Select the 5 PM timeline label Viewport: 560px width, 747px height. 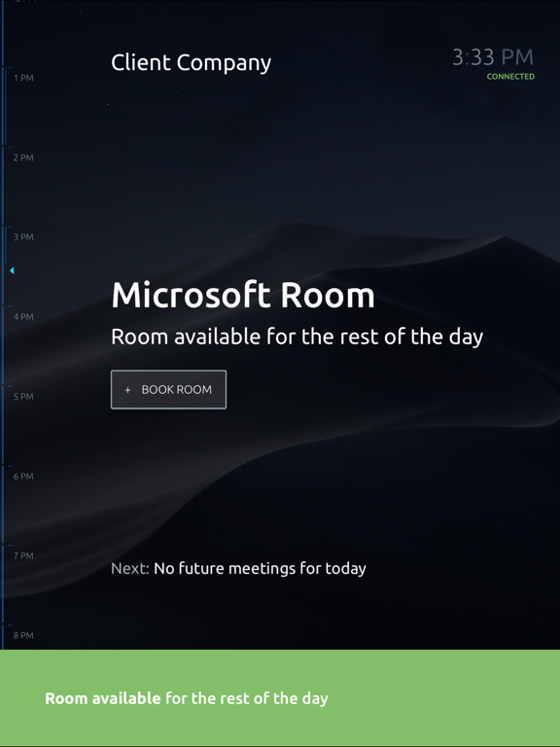[x=23, y=397]
